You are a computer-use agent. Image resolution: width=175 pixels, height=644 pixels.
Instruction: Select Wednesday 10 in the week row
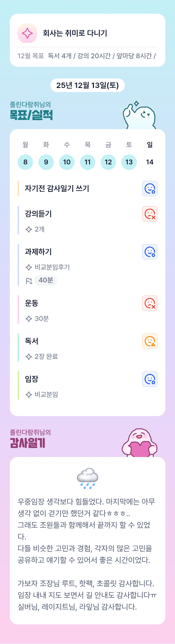click(67, 162)
